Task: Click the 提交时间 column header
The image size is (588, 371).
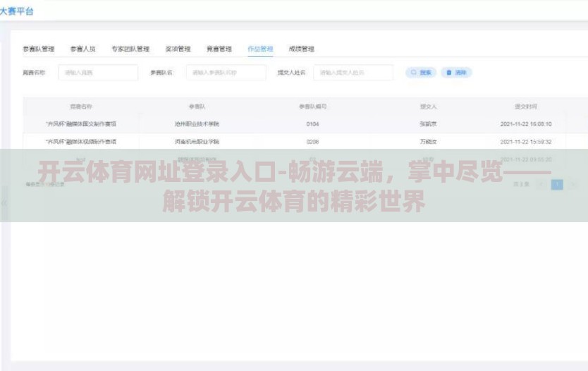Action: pyautogui.click(x=526, y=107)
